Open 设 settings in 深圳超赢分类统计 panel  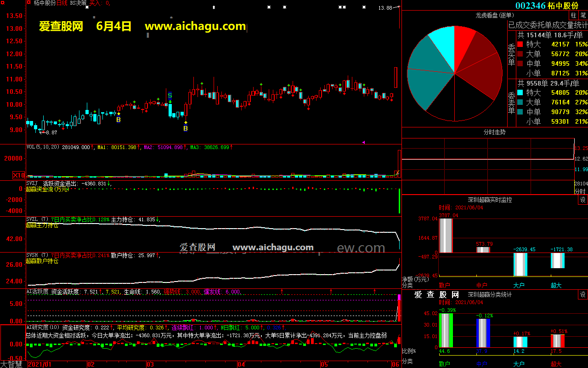click(583, 294)
